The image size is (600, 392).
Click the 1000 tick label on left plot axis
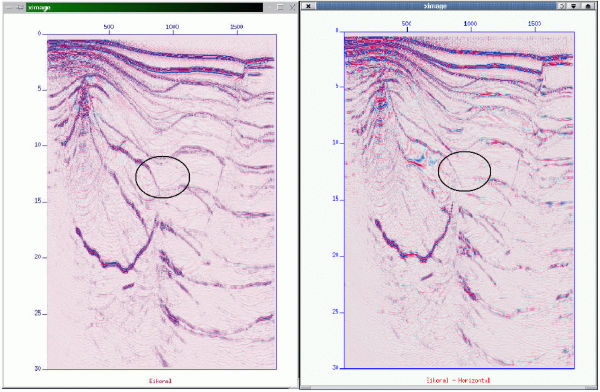click(172, 27)
